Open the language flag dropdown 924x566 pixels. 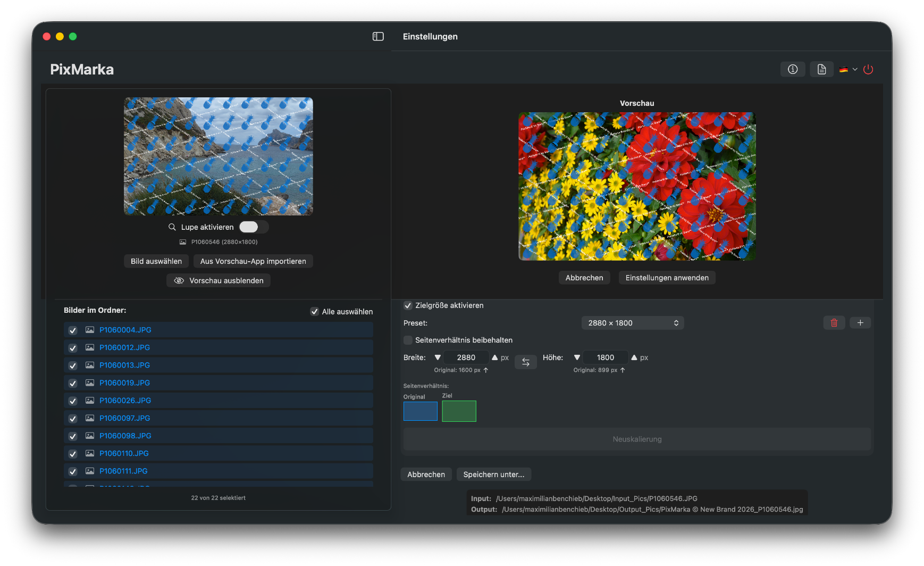848,69
